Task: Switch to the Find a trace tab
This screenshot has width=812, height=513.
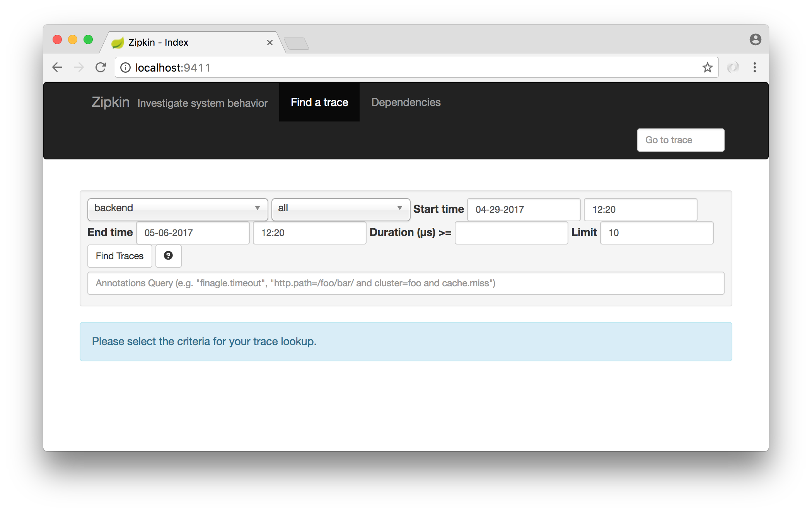Action: pyautogui.click(x=319, y=102)
